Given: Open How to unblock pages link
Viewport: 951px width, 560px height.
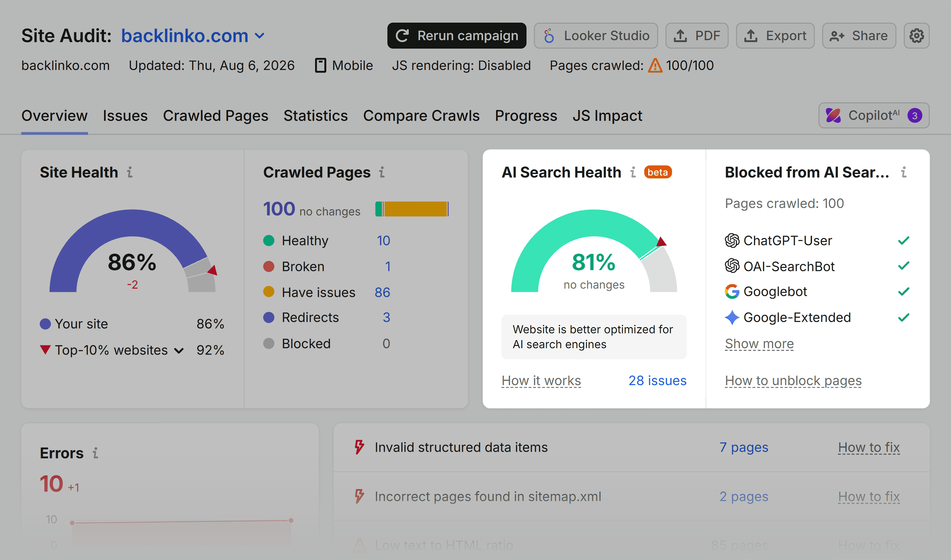Looking at the screenshot, I should [793, 380].
